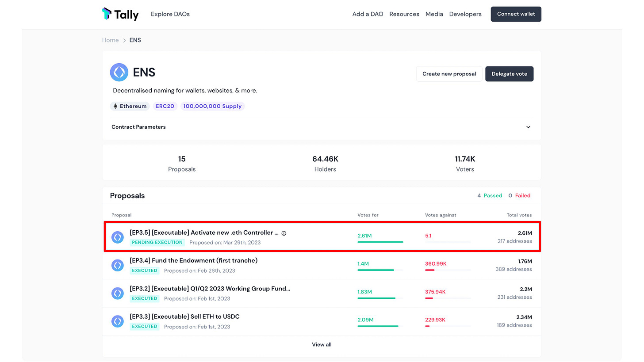Open EP3.3 Sell ETH to USDC proposal
Screen dimensions: 644x362
(x=185, y=316)
